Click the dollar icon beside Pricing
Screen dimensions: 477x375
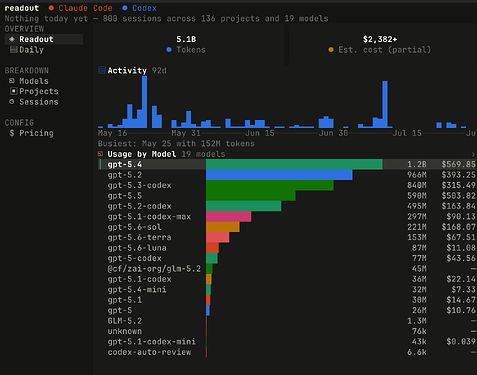12,133
